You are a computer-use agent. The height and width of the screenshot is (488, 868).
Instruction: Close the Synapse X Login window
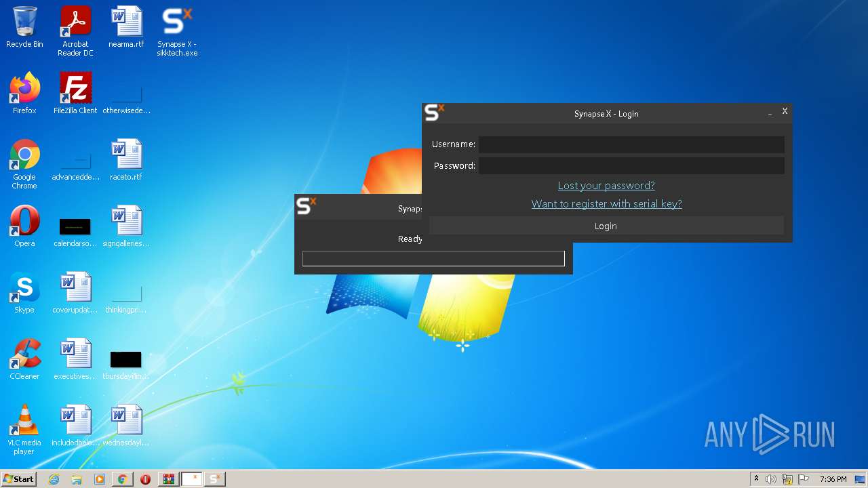785,111
